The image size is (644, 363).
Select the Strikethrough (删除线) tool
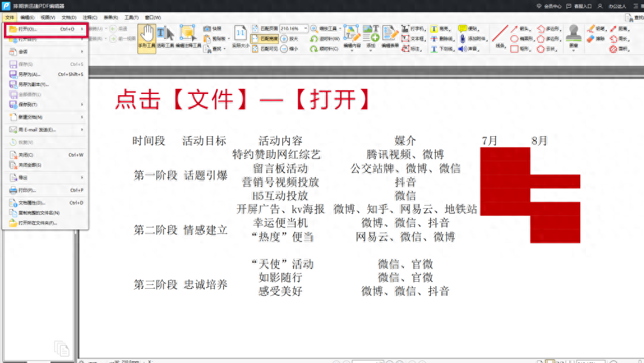(x=442, y=38)
